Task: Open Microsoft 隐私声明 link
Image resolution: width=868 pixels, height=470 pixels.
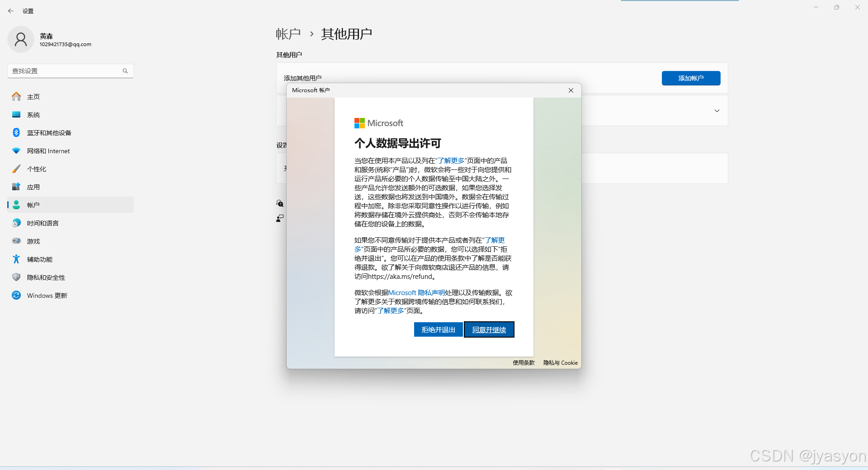Action: pyautogui.click(x=416, y=292)
